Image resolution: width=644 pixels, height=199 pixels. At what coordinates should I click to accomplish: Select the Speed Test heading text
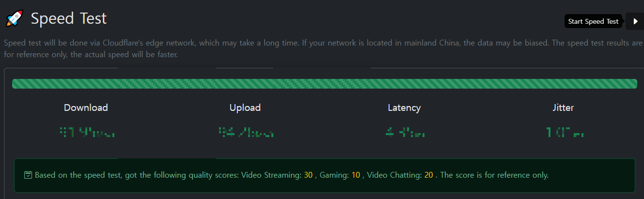[69, 19]
